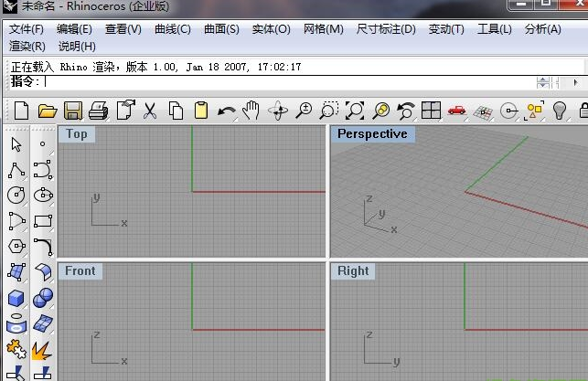This screenshot has height=381, width=588.
Task: Undo with curved arrow icon
Action: pyautogui.click(x=227, y=111)
